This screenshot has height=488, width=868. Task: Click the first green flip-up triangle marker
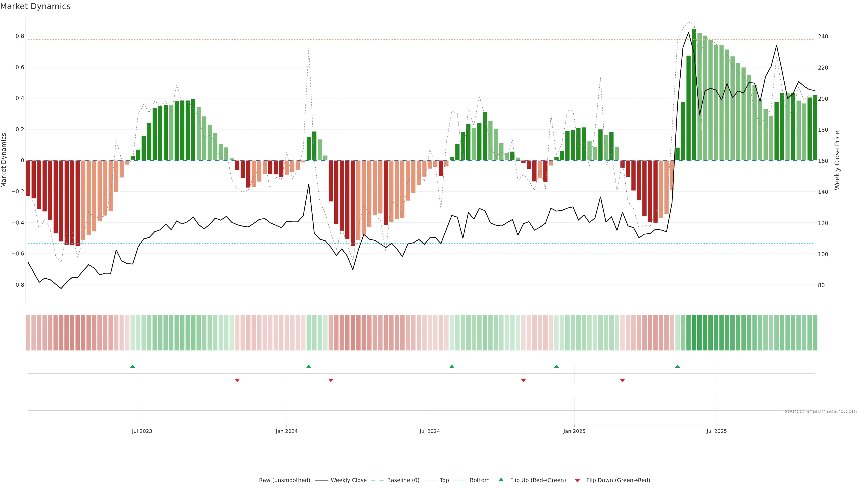point(133,366)
